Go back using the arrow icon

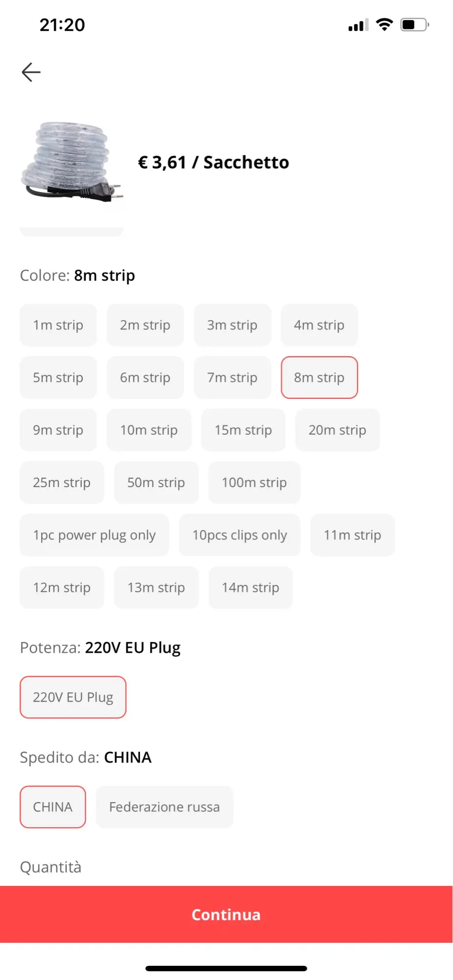pyautogui.click(x=31, y=72)
